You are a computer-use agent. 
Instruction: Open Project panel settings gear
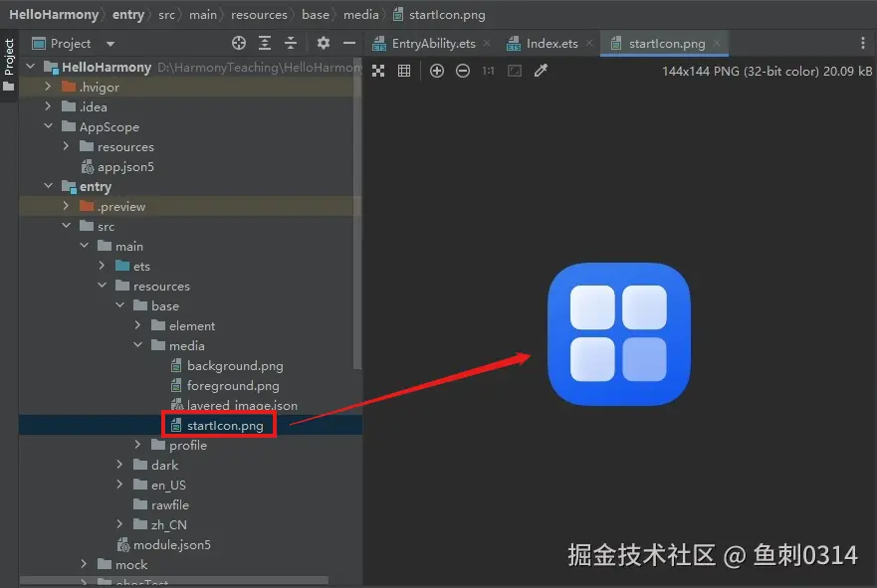[324, 43]
